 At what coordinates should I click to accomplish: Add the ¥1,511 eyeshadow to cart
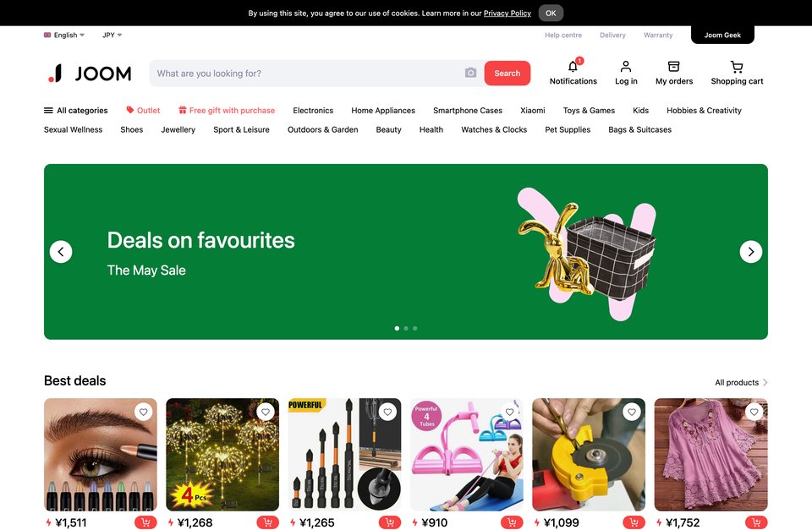pyautogui.click(x=145, y=522)
